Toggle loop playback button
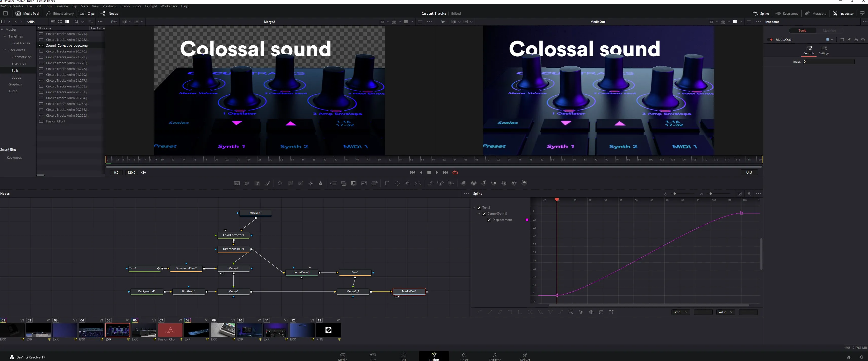Image resolution: width=868 pixels, height=361 pixels. click(x=455, y=173)
